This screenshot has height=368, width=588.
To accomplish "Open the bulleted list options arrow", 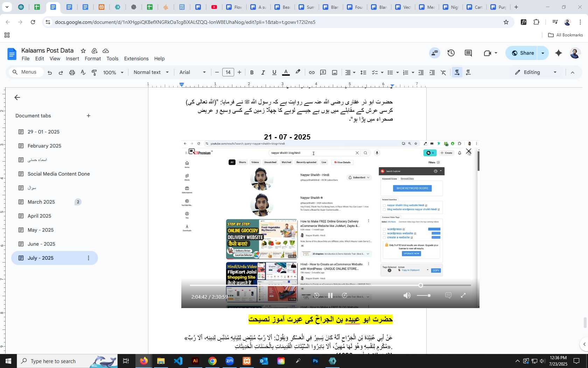I will pos(398,73).
